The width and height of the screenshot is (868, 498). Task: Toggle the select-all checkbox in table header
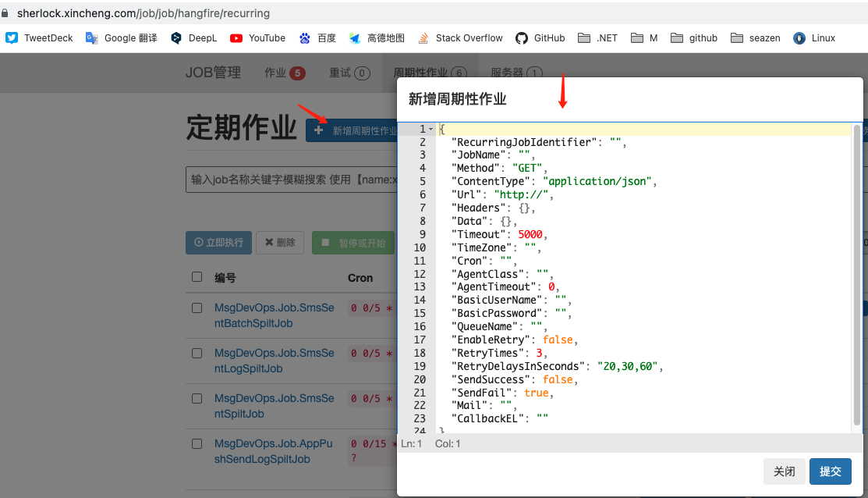tap(197, 277)
